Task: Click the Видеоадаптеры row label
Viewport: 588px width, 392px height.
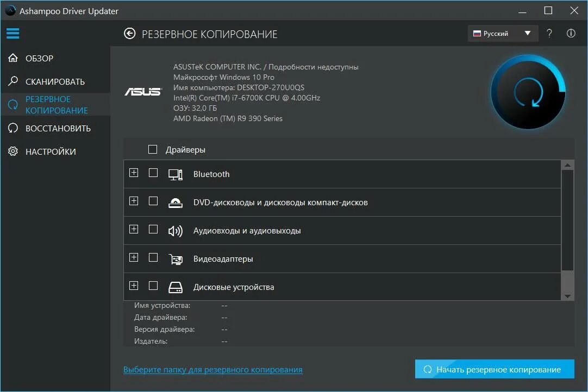Action: point(223,259)
